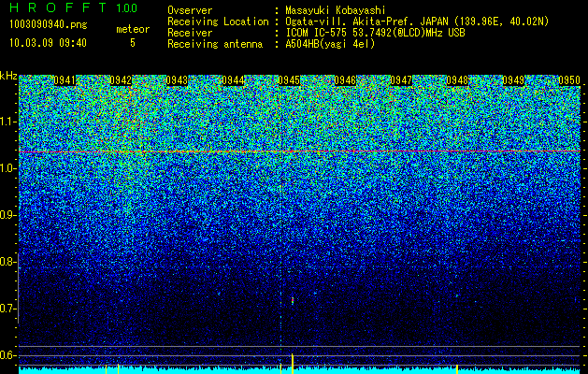Click the date stamp 10.03.09 09:40

tap(48, 43)
